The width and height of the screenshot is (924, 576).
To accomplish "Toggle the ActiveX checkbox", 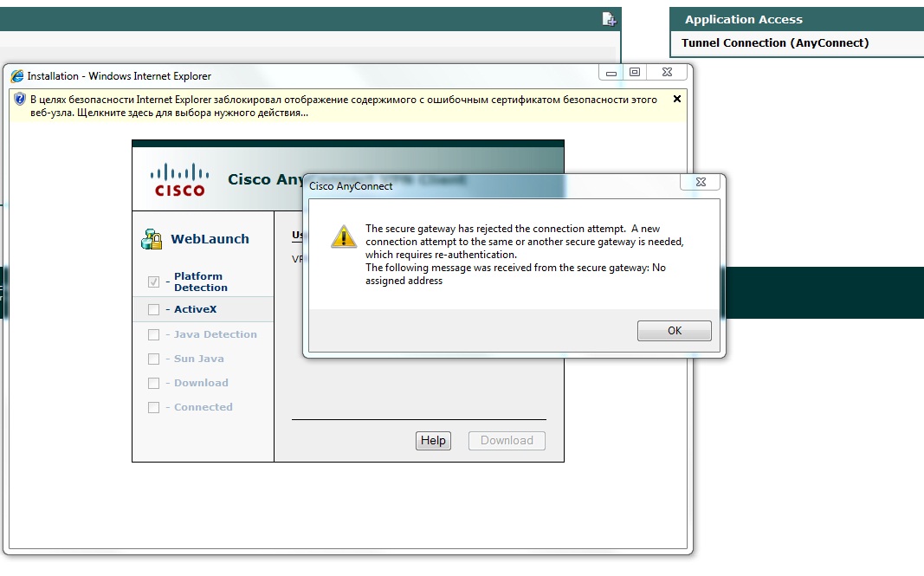I will tap(154, 309).
